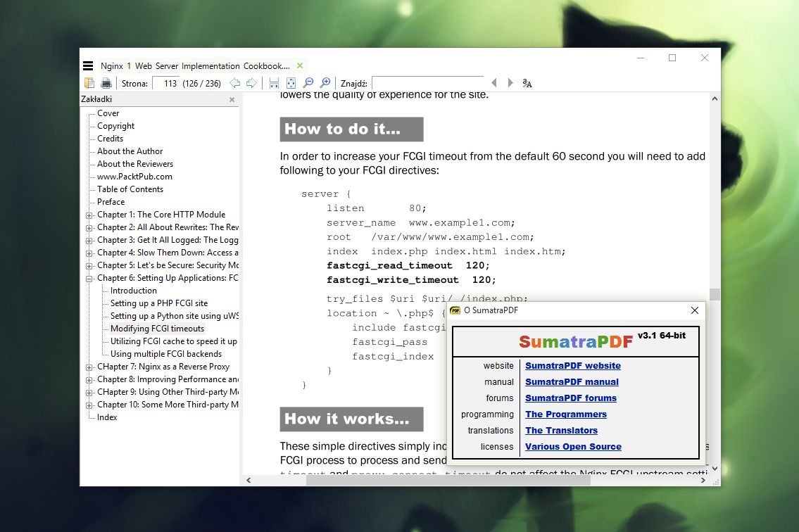Open the Preface bookmark

(x=111, y=202)
